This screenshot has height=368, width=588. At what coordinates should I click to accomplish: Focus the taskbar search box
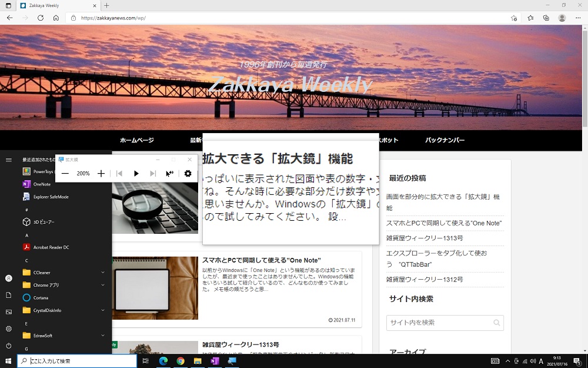coord(77,361)
